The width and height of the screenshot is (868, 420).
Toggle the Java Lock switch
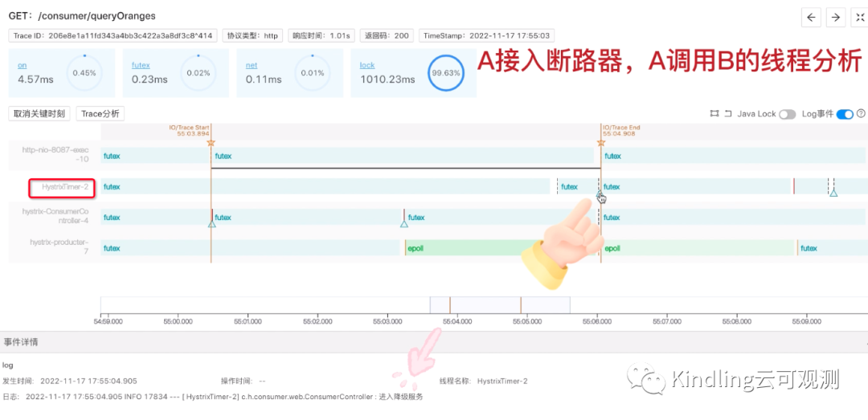(x=787, y=114)
